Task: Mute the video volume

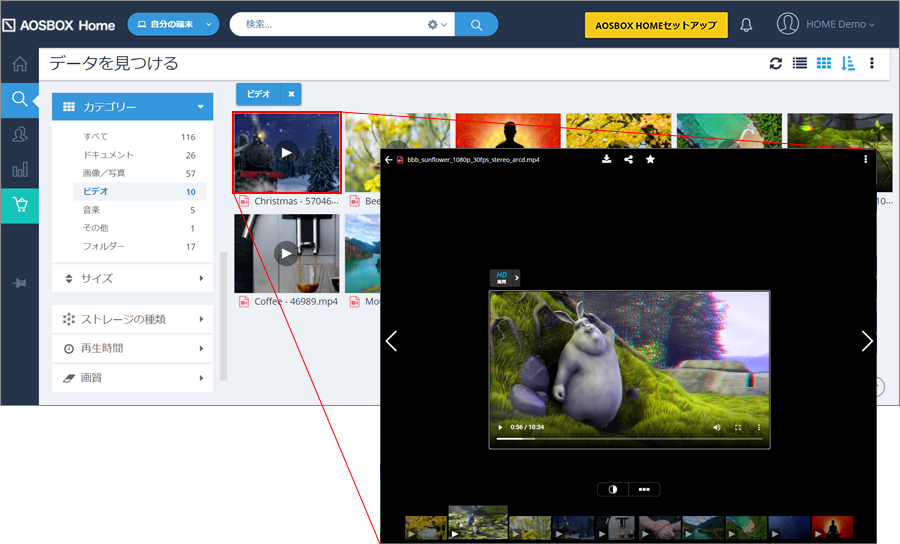Action: point(717,428)
